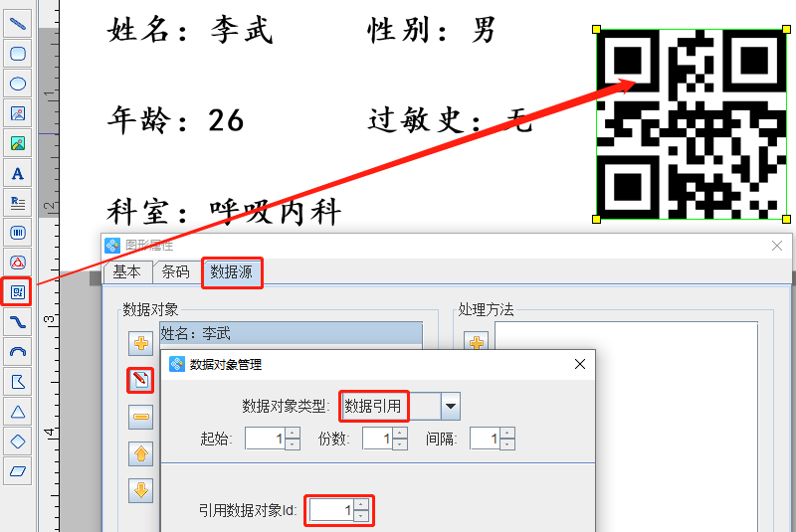796x532 pixels.
Task: Click the 引用数据对象Id input field
Action: pos(331,510)
